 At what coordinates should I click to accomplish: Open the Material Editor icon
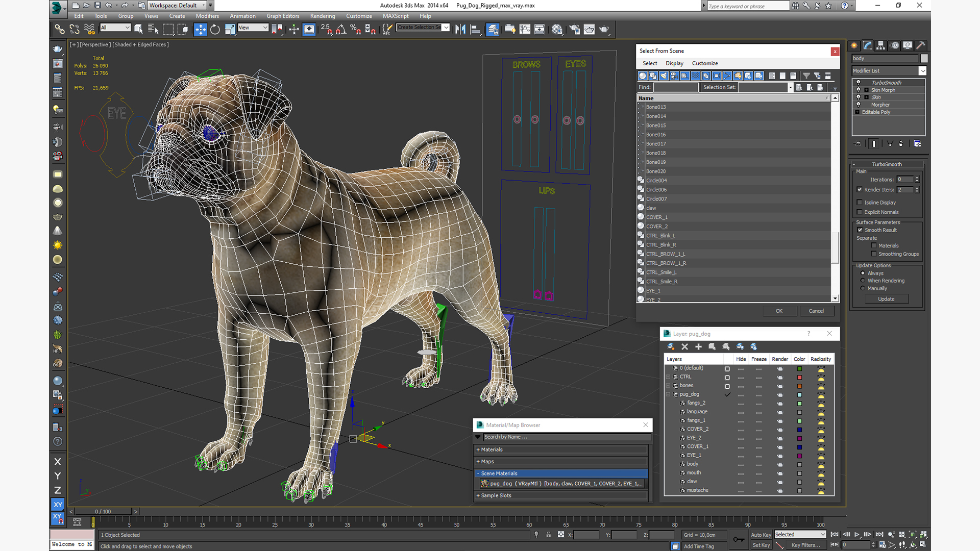557,30
